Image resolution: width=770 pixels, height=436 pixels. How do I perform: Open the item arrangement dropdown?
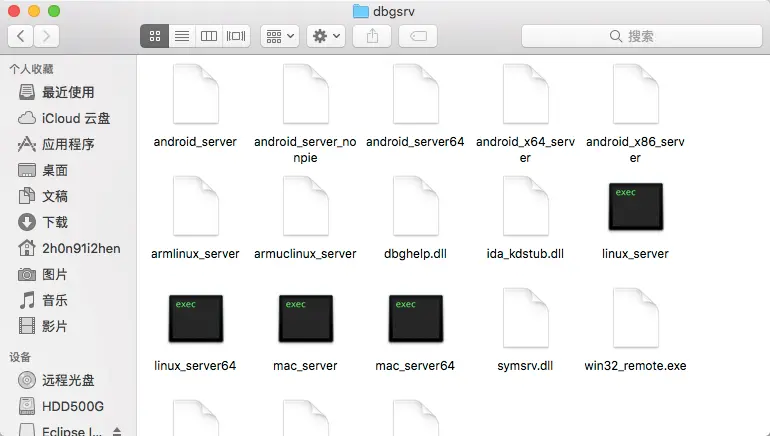[x=280, y=36]
